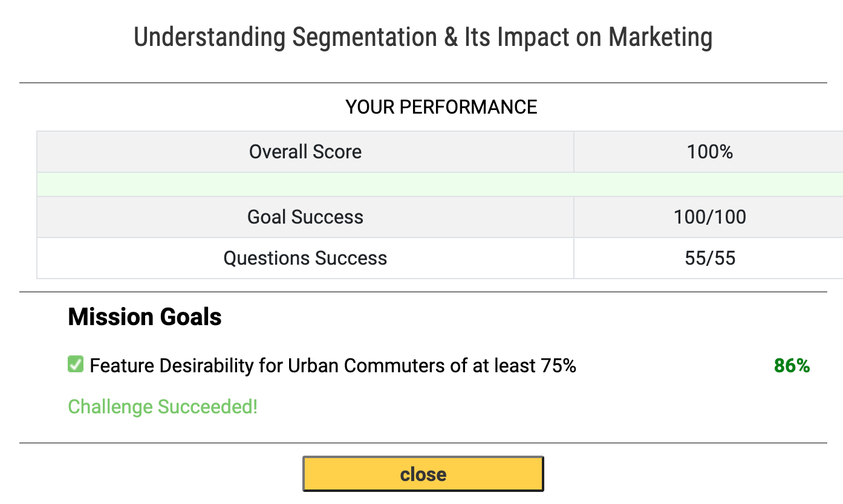The height and width of the screenshot is (504, 843).
Task: Click the 100% overall score value
Action: tap(709, 152)
